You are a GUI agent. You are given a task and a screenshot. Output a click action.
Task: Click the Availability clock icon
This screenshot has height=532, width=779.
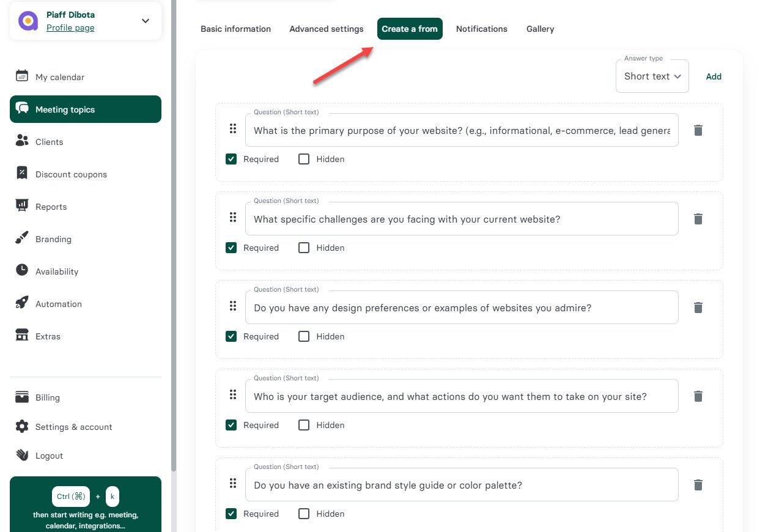pyautogui.click(x=22, y=271)
